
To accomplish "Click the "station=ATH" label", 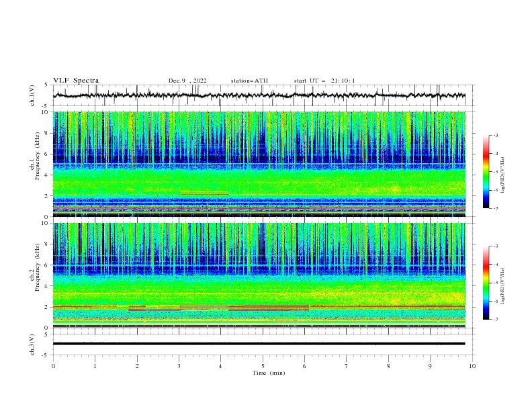I will (249, 81).
